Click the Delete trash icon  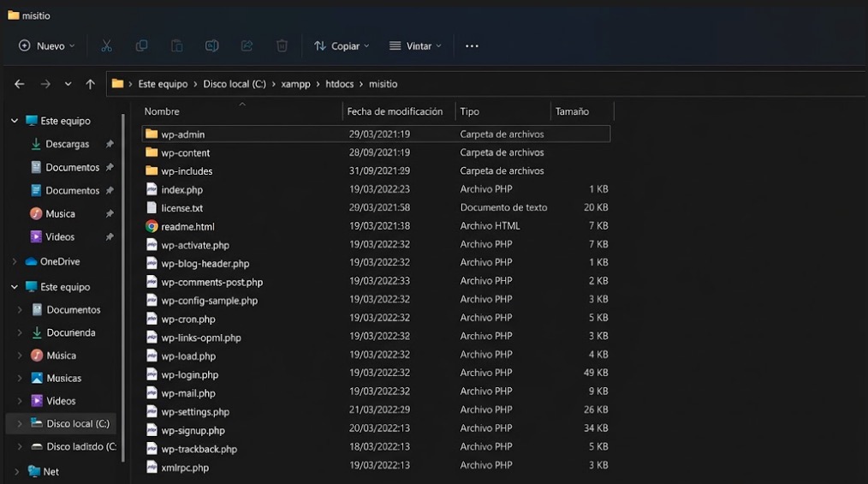tap(282, 46)
